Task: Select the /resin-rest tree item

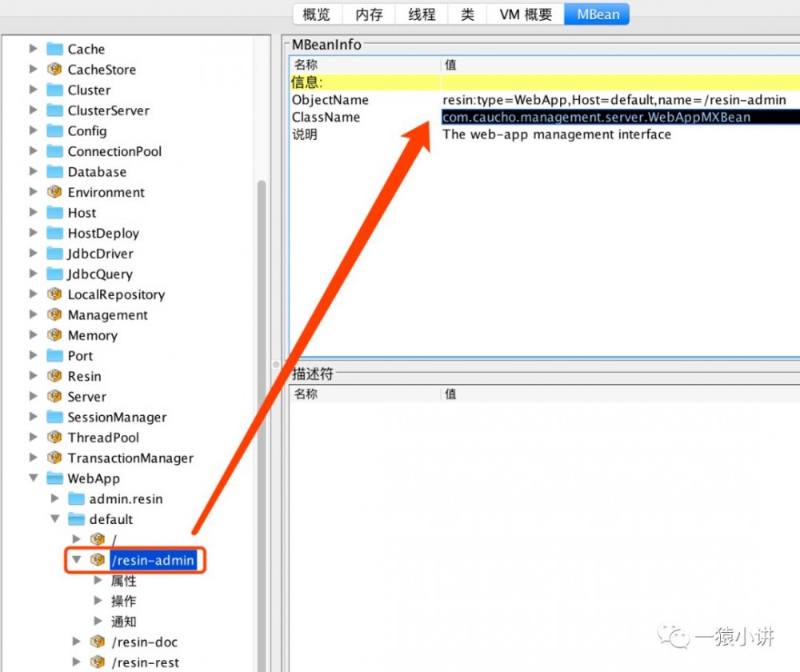Action: (x=146, y=662)
